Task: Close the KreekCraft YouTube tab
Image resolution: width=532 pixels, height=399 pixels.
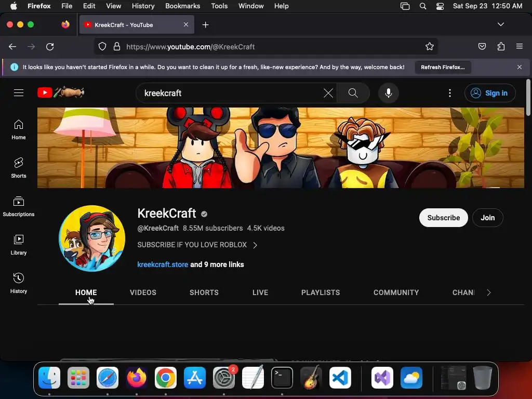Action: pyautogui.click(x=186, y=24)
